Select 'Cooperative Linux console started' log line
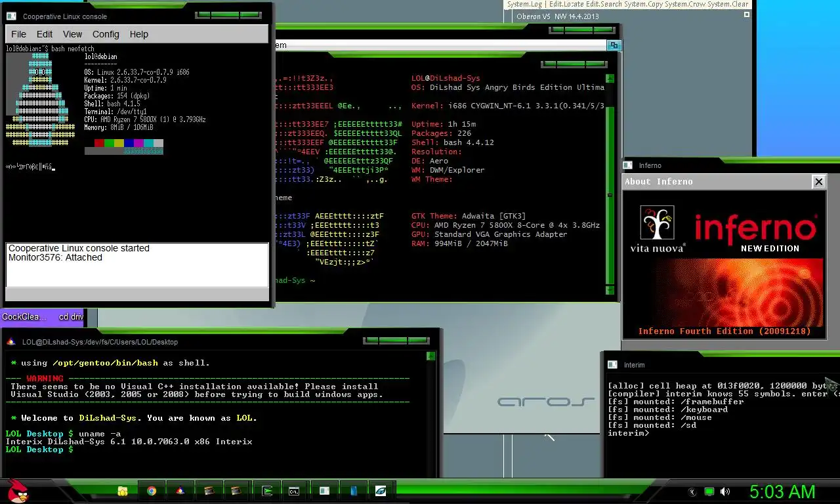 [x=79, y=249]
